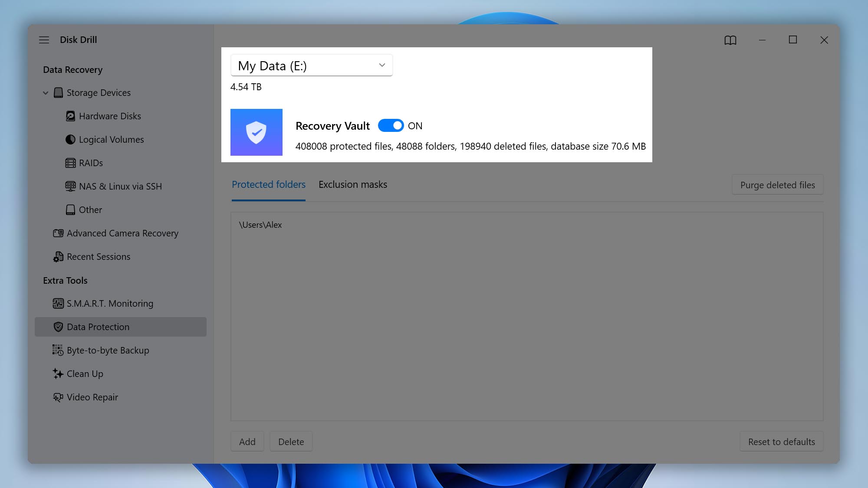Open the help book icon

pyautogui.click(x=730, y=40)
